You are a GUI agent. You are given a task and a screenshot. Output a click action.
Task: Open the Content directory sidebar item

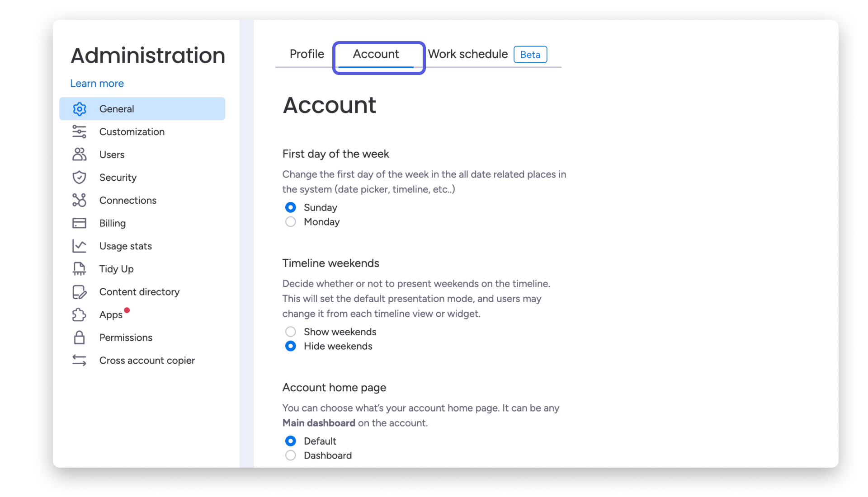(x=139, y=292)
